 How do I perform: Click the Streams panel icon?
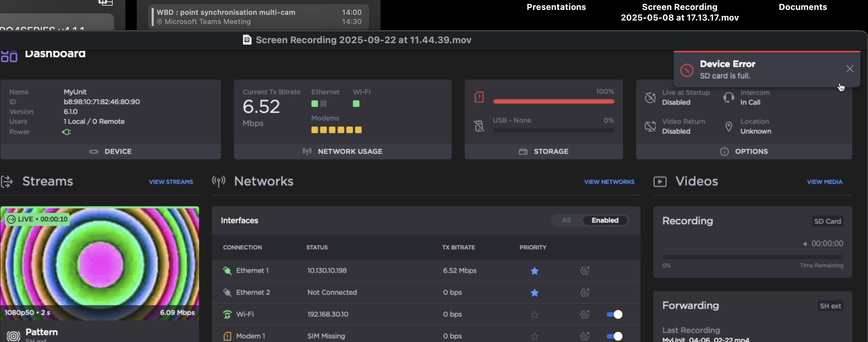pyautogui.click(x=7, y=181)
